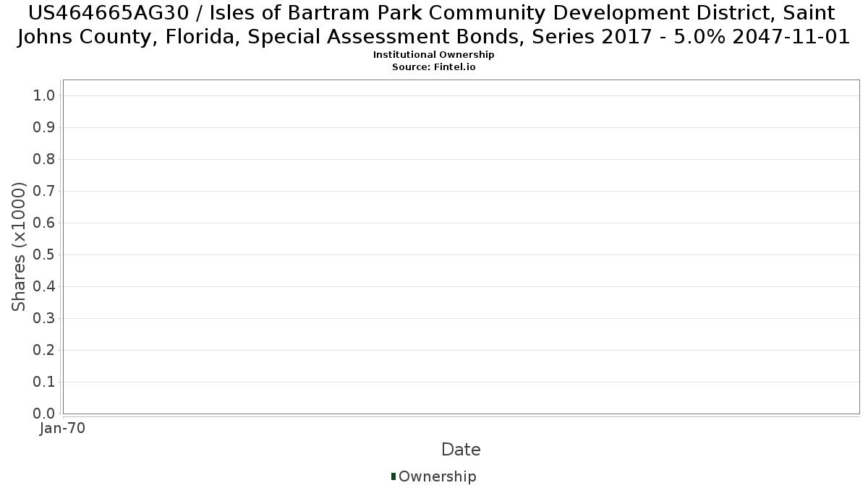
Task: Click the chart title starting with US464665AG30
Action: 433,25
